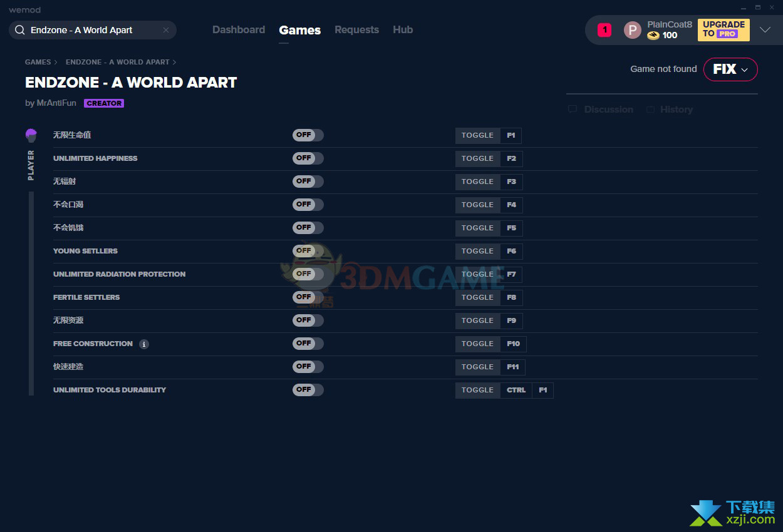Click the Game not found status text
The image size is (783, 532).
point(663,69)
